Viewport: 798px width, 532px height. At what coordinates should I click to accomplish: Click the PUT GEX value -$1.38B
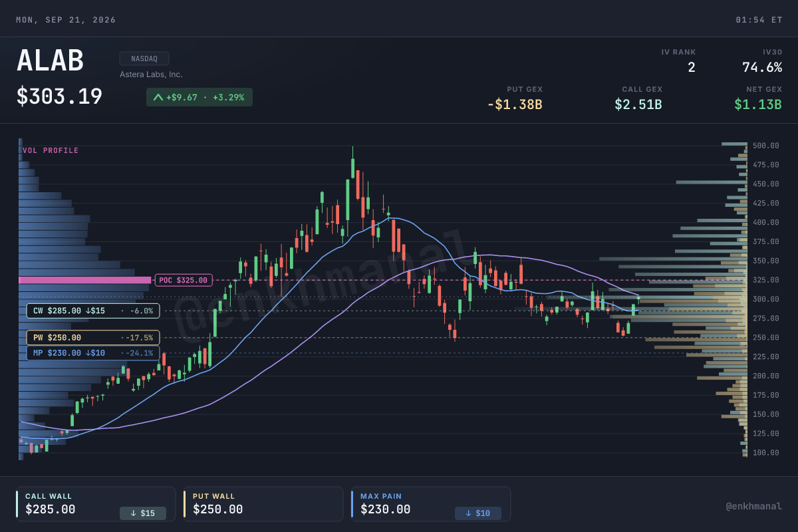tap(515, 104)
